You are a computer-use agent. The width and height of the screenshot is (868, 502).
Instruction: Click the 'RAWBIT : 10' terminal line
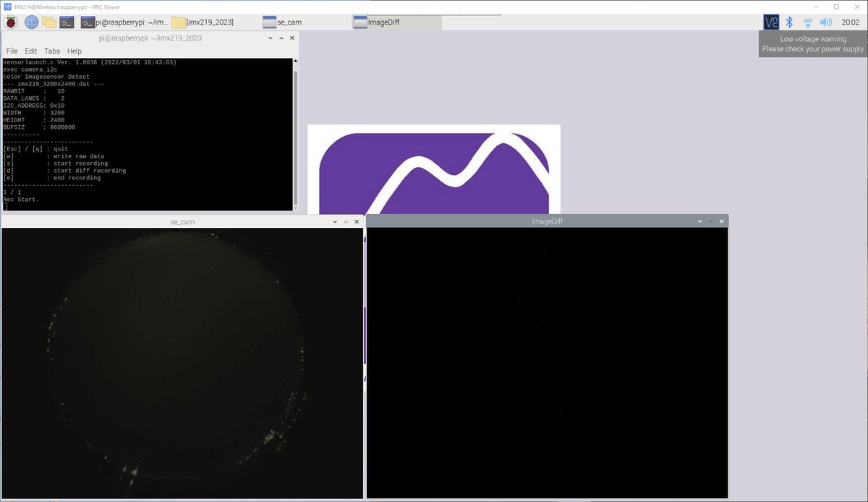point(34,91)
